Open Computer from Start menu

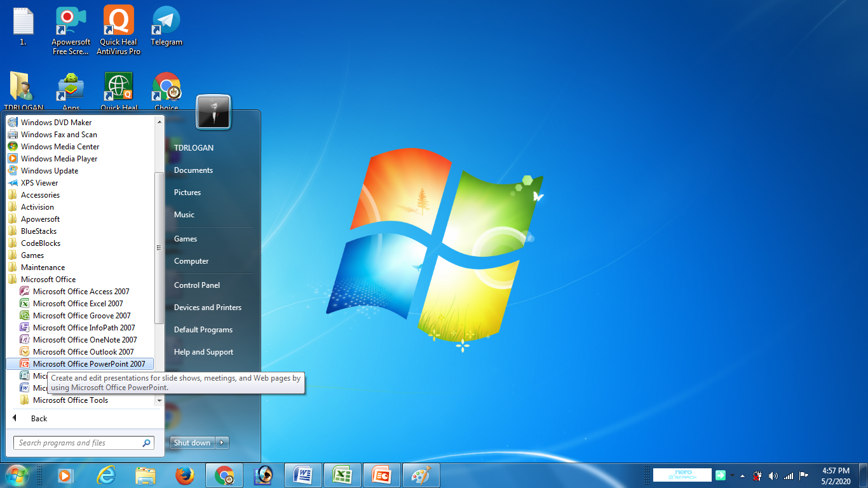coord(191,261)
